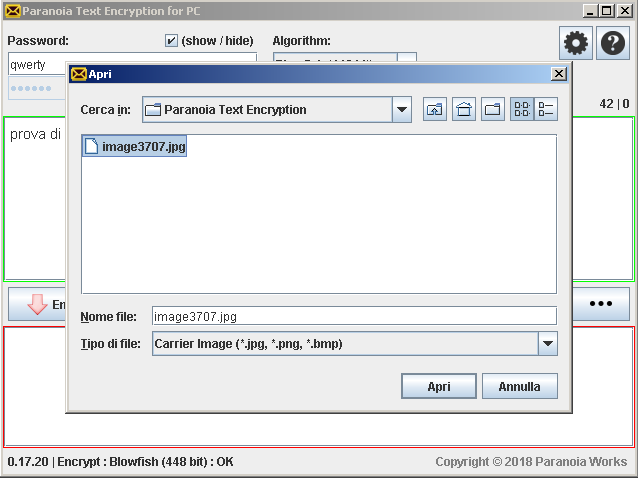Click the red arrow Encrypt button
The height and width of the screenshot is (478, 638).
click(x=38, y=304)
